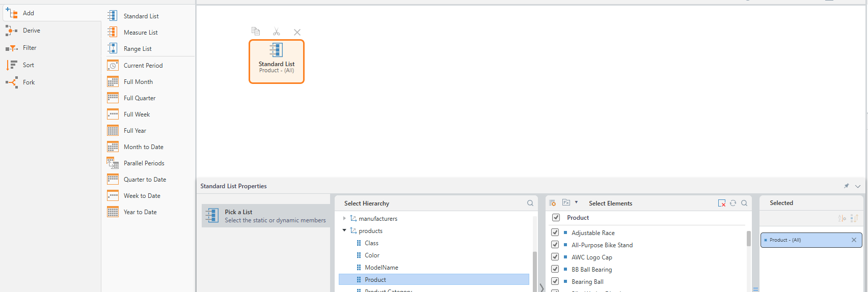Select the Sort category in left menu
The image size is (868, 292).
pos(29,65)
